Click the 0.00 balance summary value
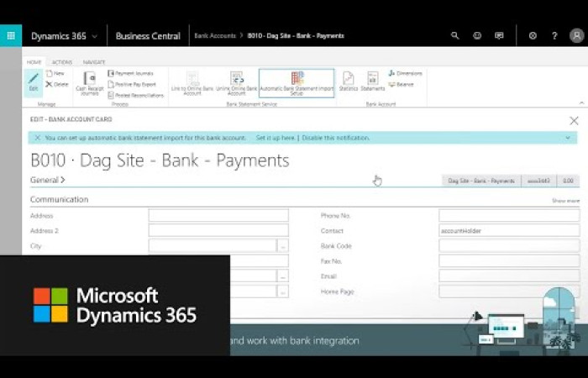Viewport: 588px width, 378px height. (x=568, y=181)
